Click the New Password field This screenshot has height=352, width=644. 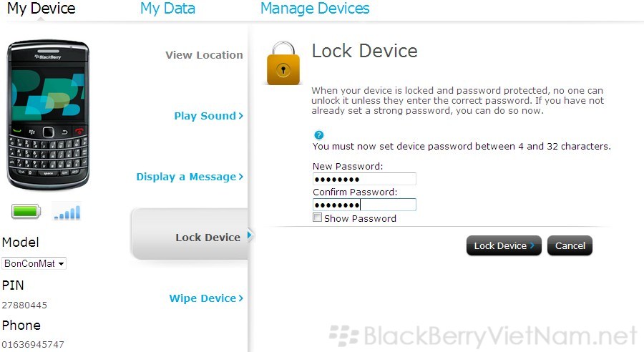tap(364, 179)
